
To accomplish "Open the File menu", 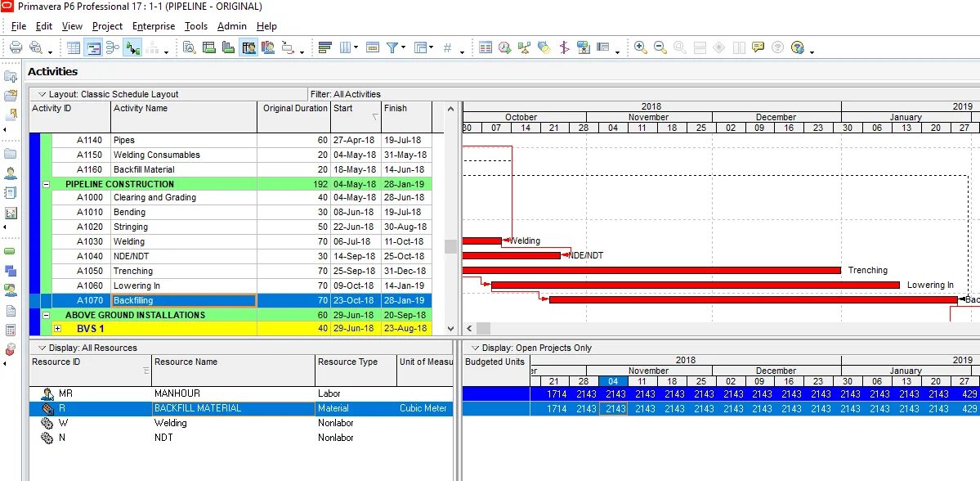I will (x=19, y=26).
